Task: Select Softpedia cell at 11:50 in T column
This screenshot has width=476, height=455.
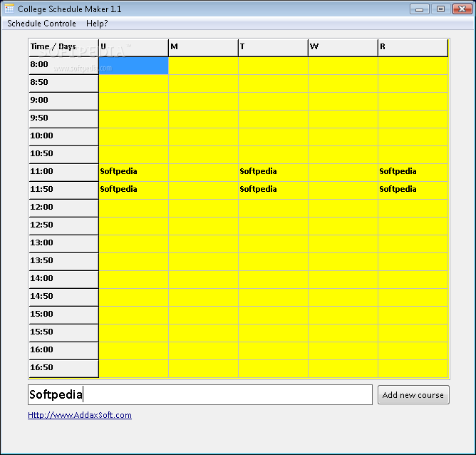Action: click(273, 190)
